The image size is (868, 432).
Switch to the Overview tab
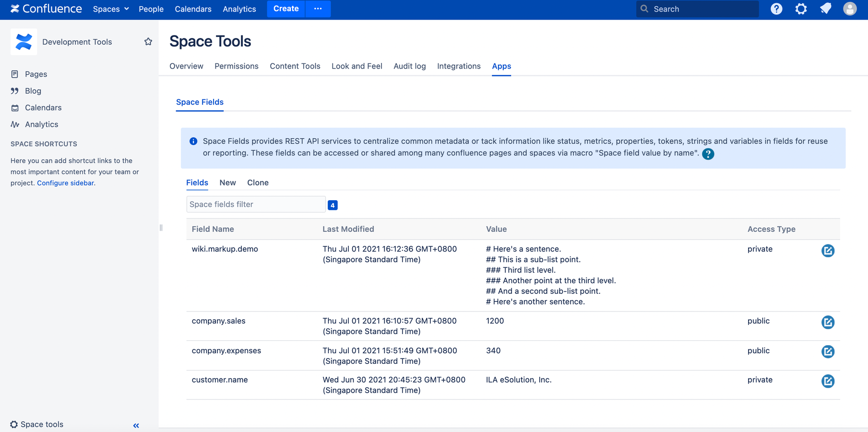pos(186,66)
